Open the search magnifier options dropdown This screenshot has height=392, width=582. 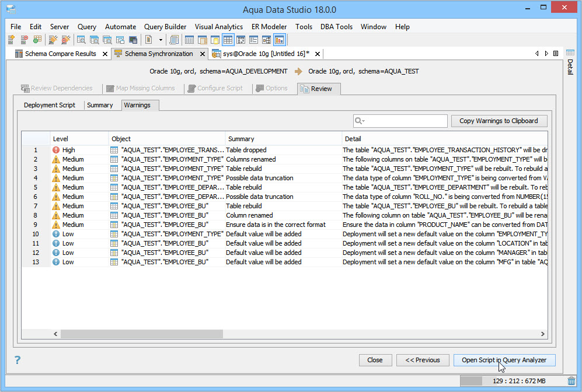click(360, 121)
